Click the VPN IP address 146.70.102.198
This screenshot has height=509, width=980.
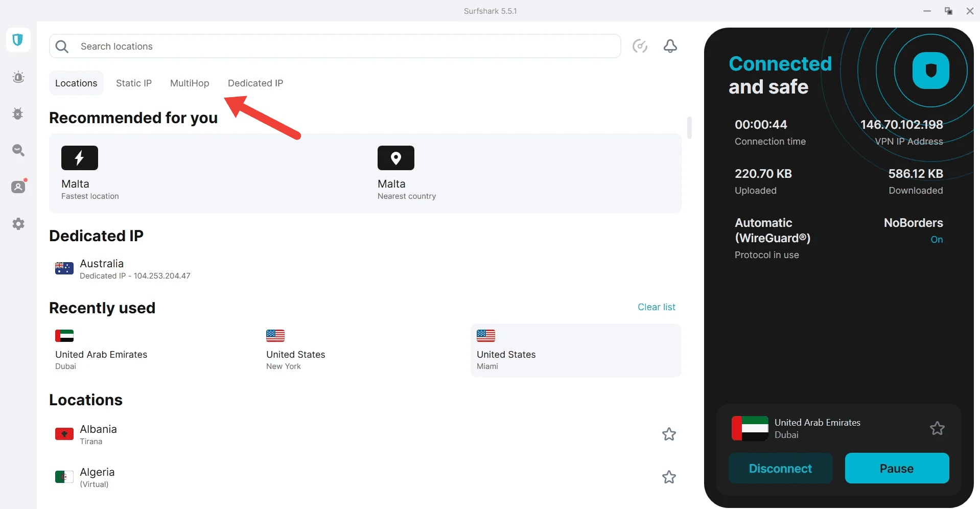[902, 125]
